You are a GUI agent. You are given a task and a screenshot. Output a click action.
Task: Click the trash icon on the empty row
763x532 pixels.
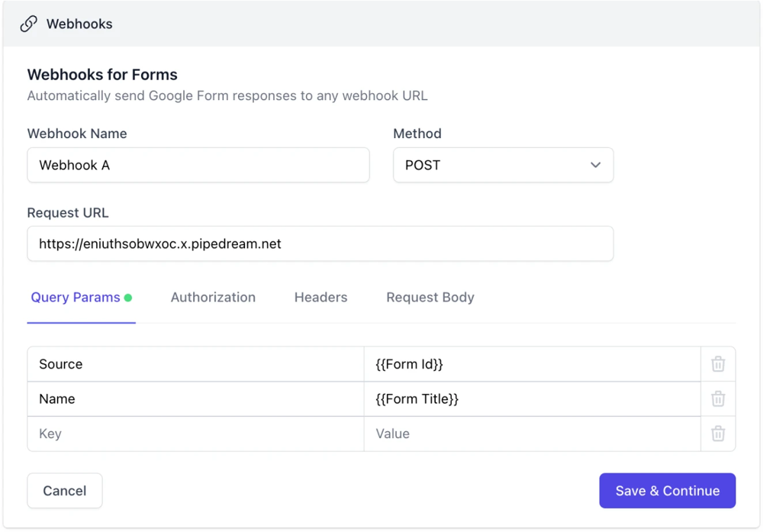click(718, 434)
